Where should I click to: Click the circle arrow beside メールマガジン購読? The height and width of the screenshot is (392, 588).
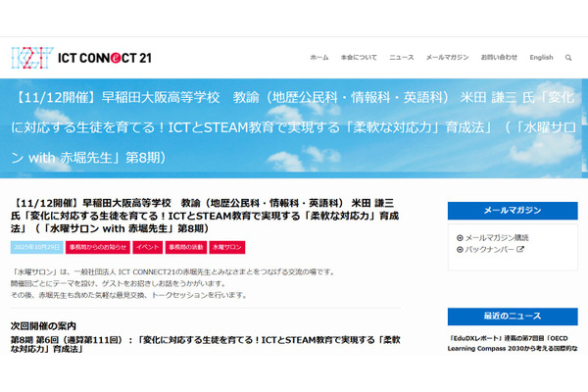pos(460,238)
